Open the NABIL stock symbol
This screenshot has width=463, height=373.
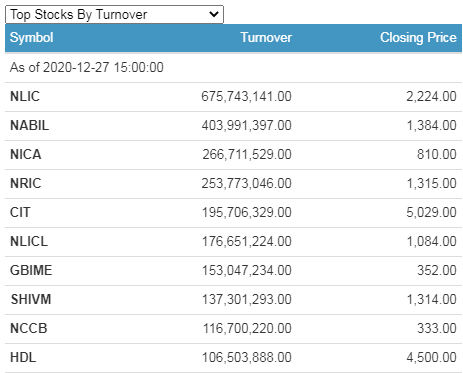click(x=29, y=126)
